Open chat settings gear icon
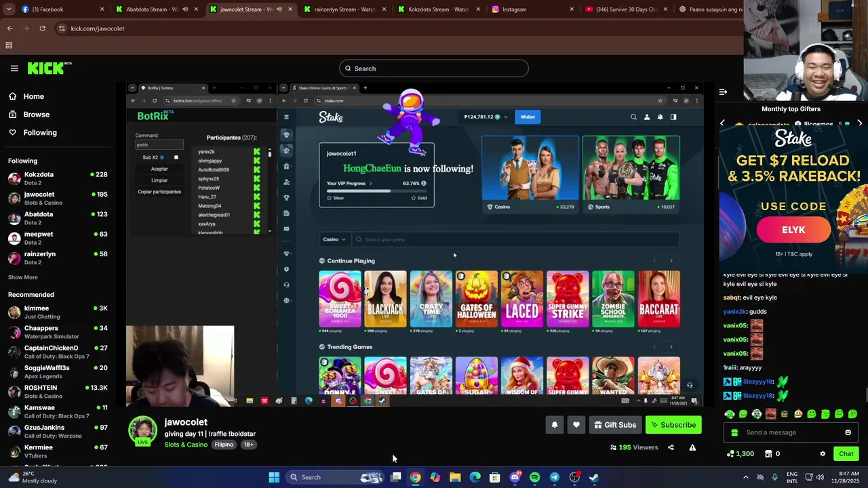 pos(823,454)
